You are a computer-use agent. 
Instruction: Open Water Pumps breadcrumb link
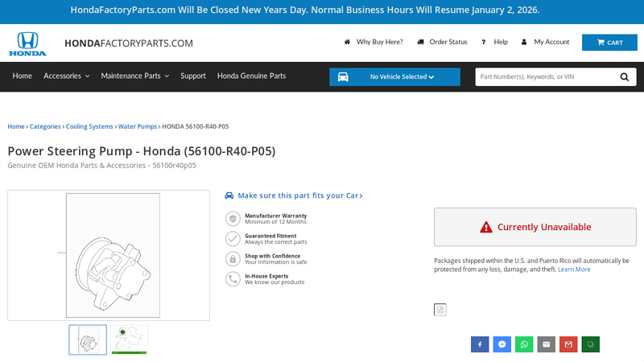[137, 126]
